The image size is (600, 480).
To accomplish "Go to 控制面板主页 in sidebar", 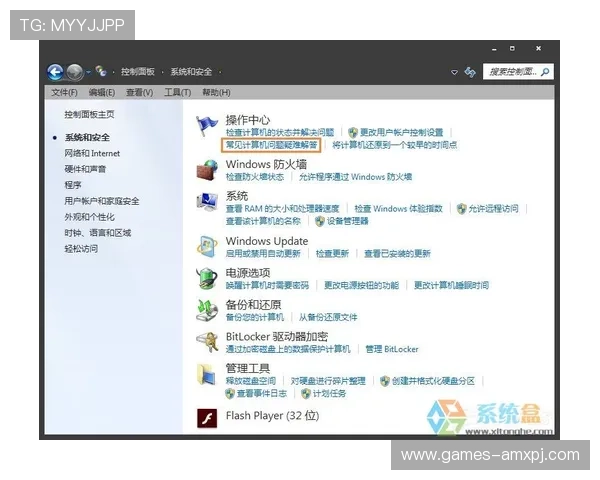I will (89, 114).
